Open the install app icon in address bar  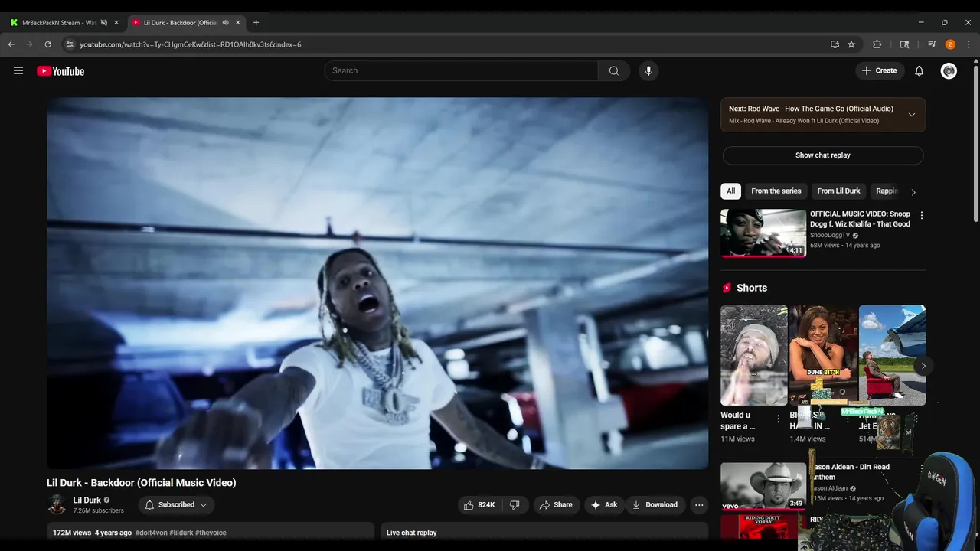(x=835, y=44)
